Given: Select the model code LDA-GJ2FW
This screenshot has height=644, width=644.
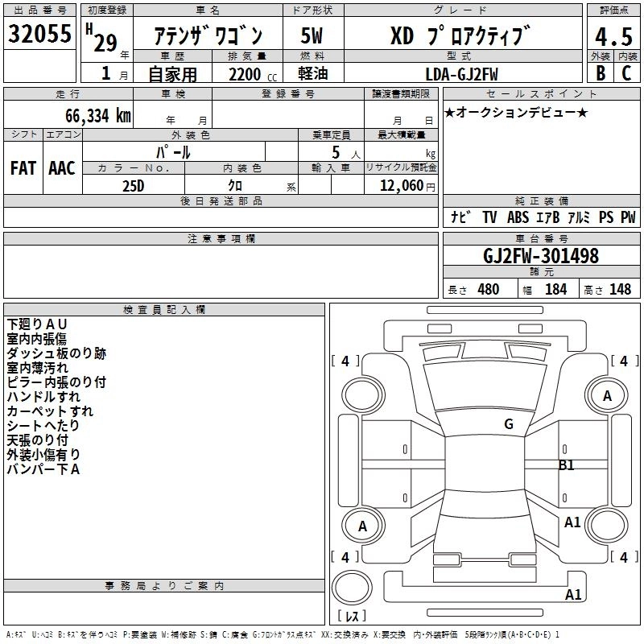Looking at the screenshot, I should click(461, 74).
